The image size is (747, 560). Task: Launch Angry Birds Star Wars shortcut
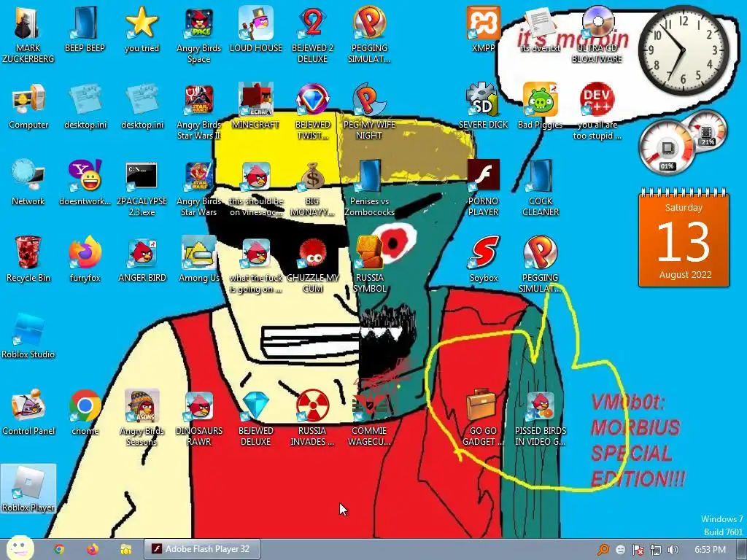pos(198,187)
